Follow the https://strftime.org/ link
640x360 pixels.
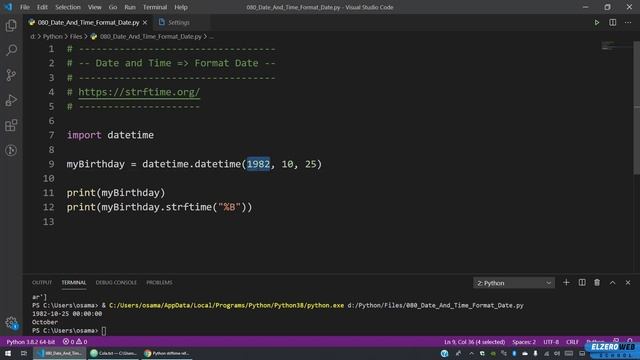139,92
